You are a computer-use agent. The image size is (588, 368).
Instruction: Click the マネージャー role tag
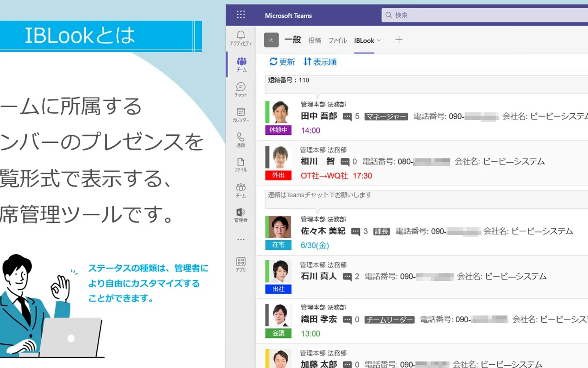(x=386, y=117)
